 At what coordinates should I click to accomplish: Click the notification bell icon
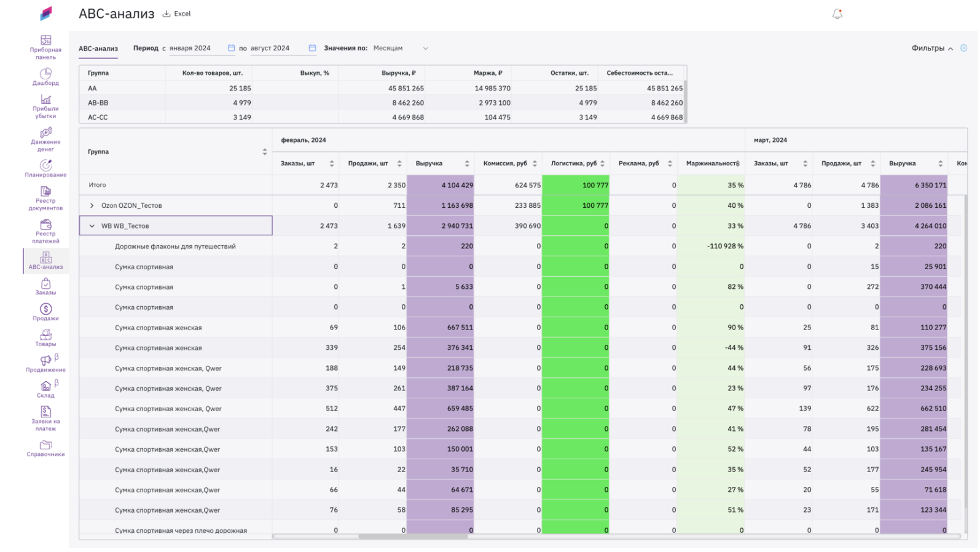pos(837,14)
